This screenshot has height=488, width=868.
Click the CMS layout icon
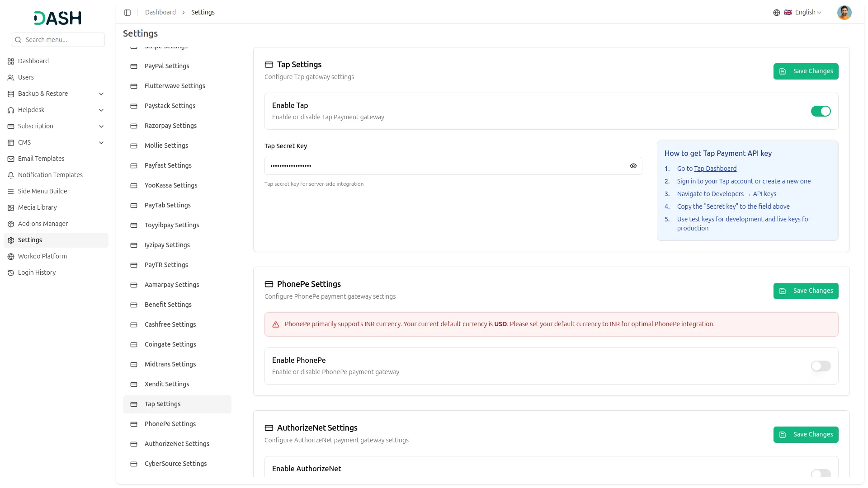point(11,143)
